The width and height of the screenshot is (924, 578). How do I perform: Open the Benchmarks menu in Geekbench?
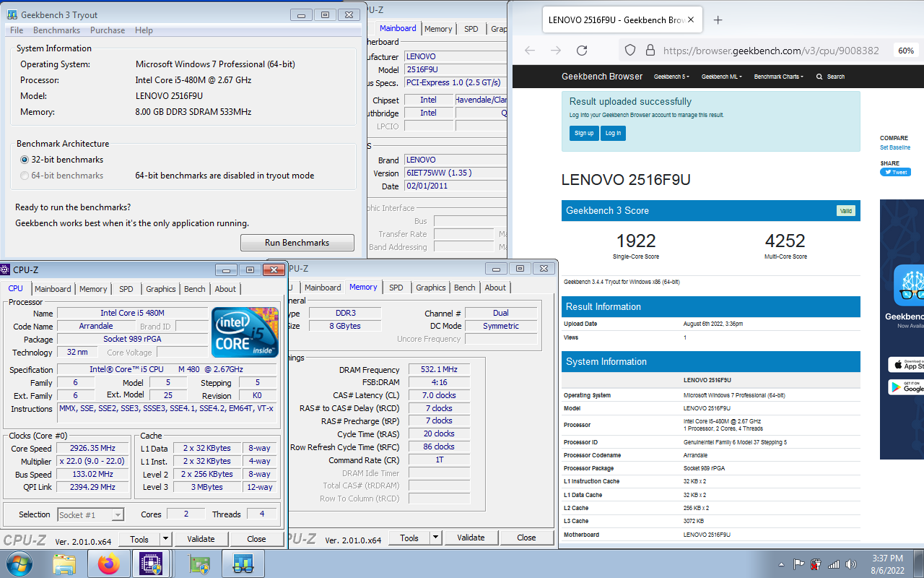tap(56, 30)
